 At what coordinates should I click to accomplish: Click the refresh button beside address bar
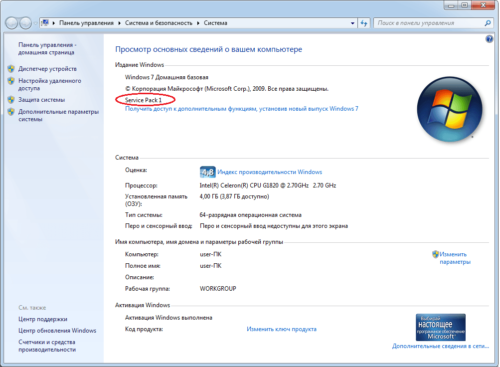click(364, 23)
